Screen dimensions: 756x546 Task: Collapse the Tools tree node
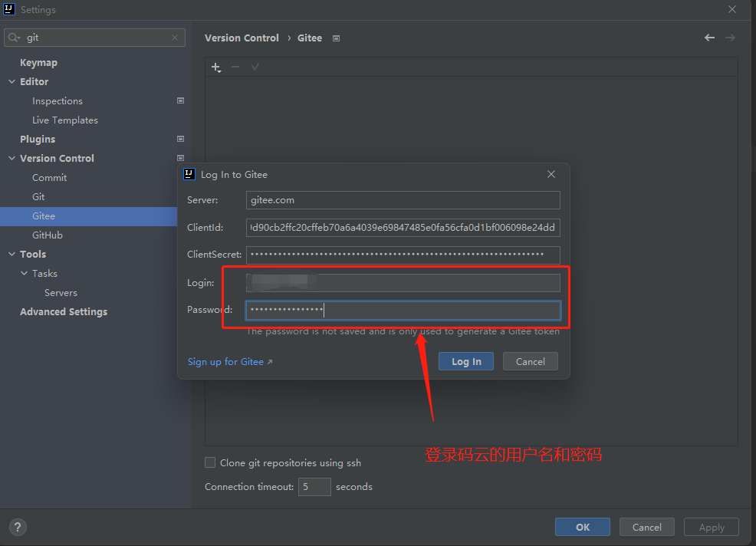12,254
